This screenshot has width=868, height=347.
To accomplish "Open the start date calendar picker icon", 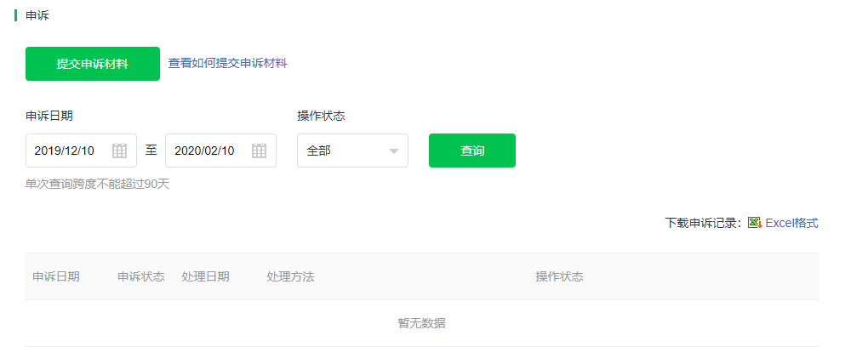I will click(120, 151).
